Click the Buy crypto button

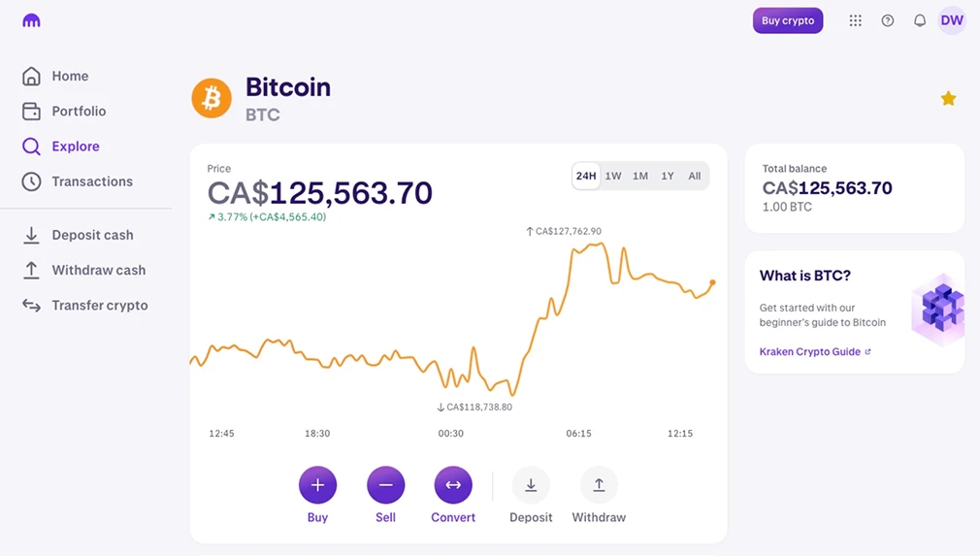788,20
